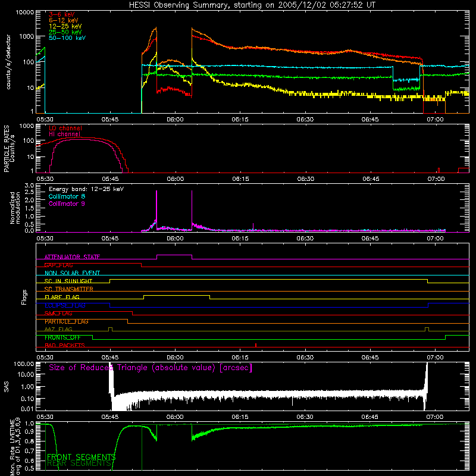Click the NON_SOLAR_EVENT flag label
Viewport: 476px width, 476px height.
72,273
